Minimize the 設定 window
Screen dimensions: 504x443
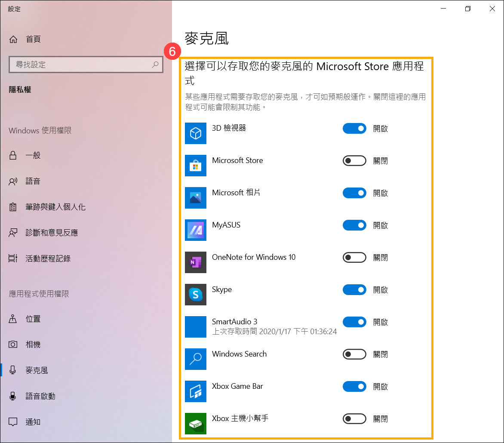[x=443, y=9]
